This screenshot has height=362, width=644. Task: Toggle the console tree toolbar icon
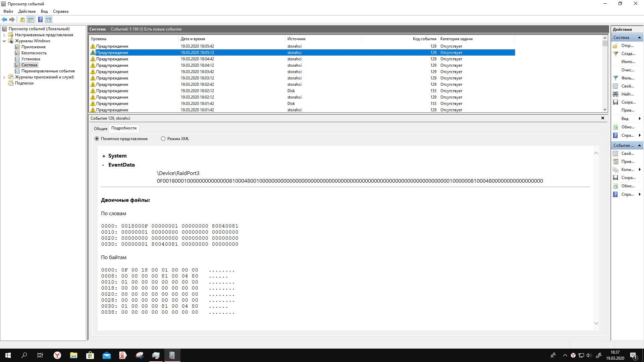click(x=31, y=19)
